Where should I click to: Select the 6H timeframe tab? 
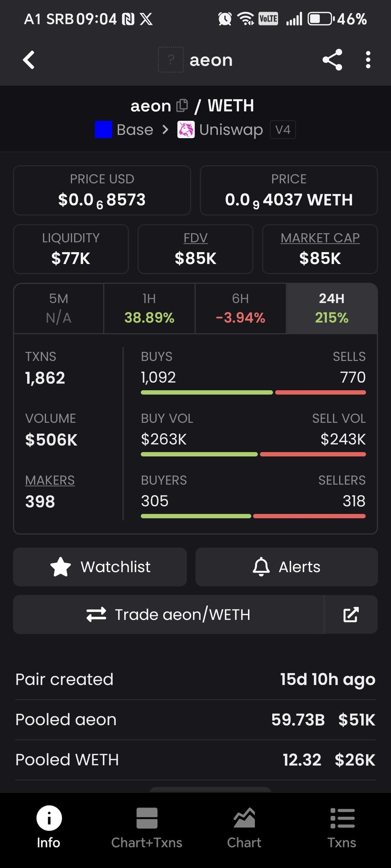240,308
